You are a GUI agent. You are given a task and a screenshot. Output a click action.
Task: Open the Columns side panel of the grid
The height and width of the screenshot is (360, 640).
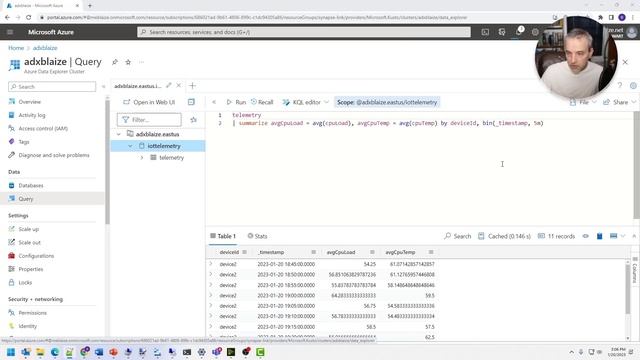pos(635,271)
